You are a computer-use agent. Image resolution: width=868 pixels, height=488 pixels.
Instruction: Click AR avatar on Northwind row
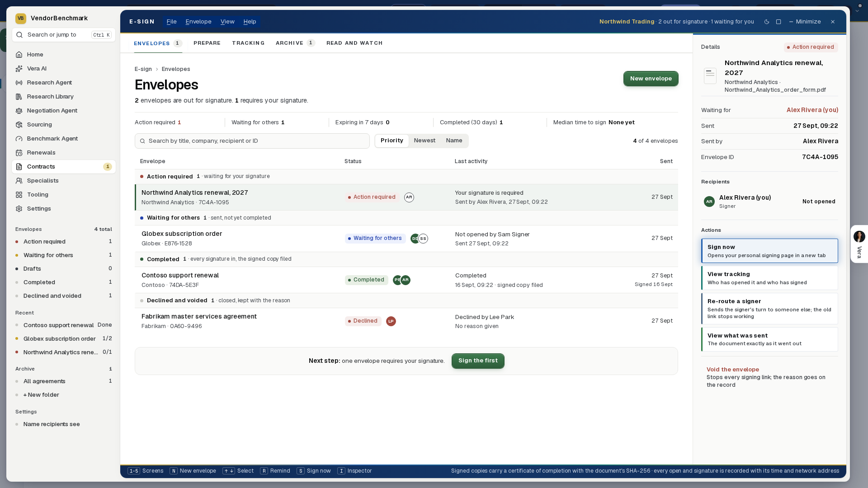click(x=409, y=197)
